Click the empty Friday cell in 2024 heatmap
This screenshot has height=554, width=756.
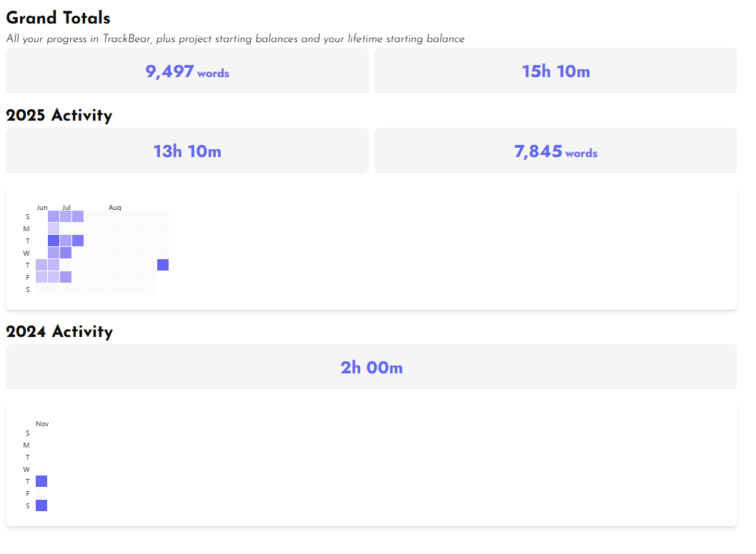tap(41, 493)
